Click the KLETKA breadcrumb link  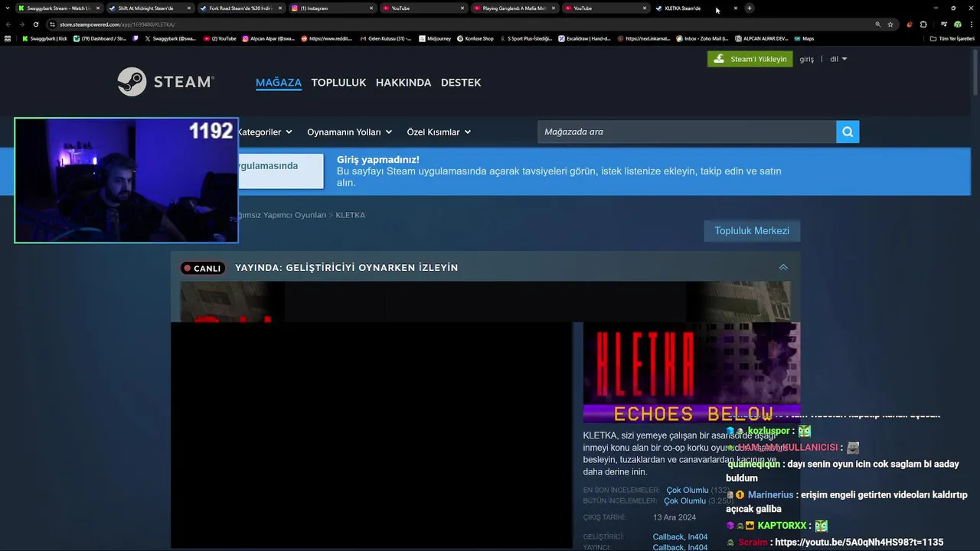351,215
